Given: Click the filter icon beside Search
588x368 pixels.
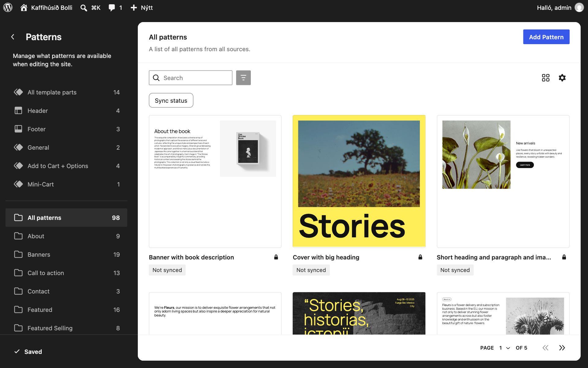Looking at the screenshot, I should click(243, 78).
